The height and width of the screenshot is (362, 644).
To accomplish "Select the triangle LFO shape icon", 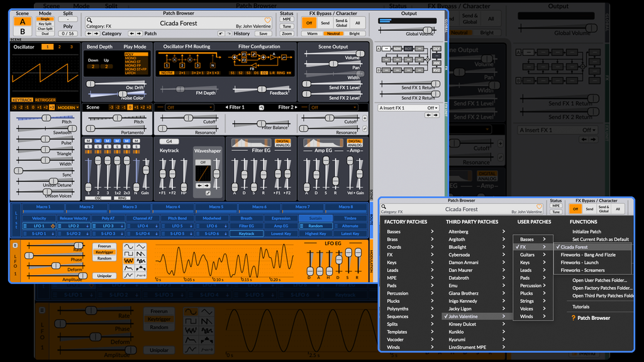I will click(x=141, y=247).
